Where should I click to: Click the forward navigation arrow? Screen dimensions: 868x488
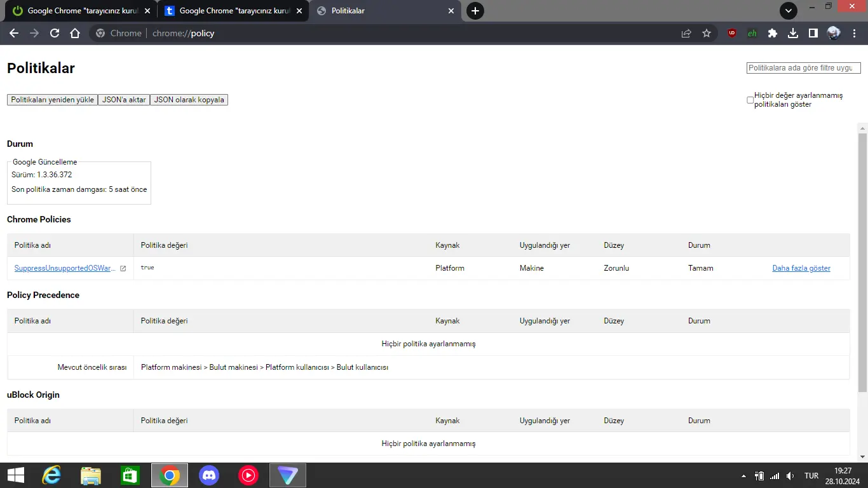34,33
